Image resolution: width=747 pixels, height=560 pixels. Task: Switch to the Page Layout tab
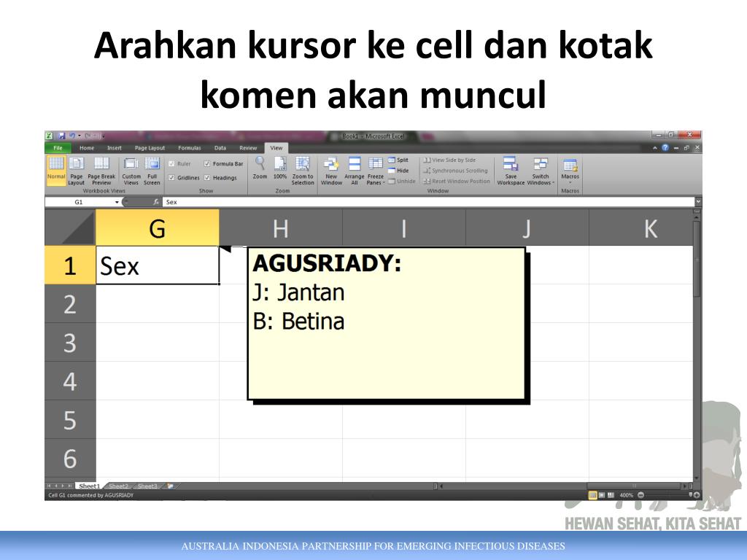[150, 148]
